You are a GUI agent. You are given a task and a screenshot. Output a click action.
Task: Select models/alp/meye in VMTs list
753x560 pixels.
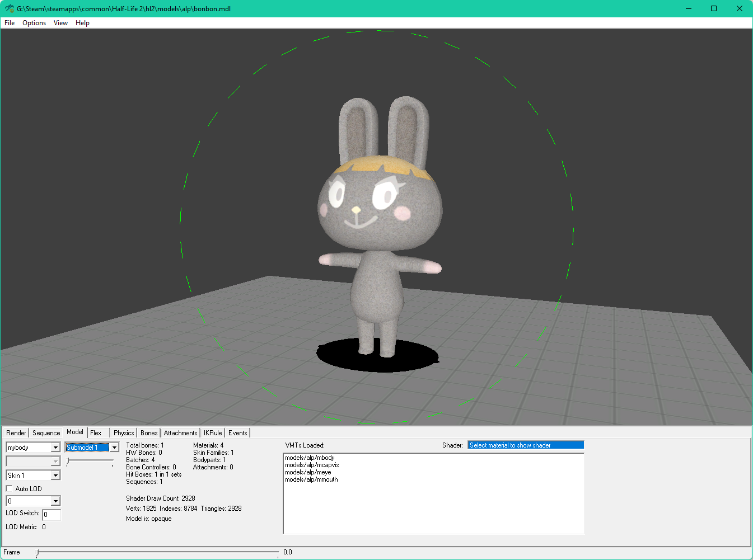308,472
